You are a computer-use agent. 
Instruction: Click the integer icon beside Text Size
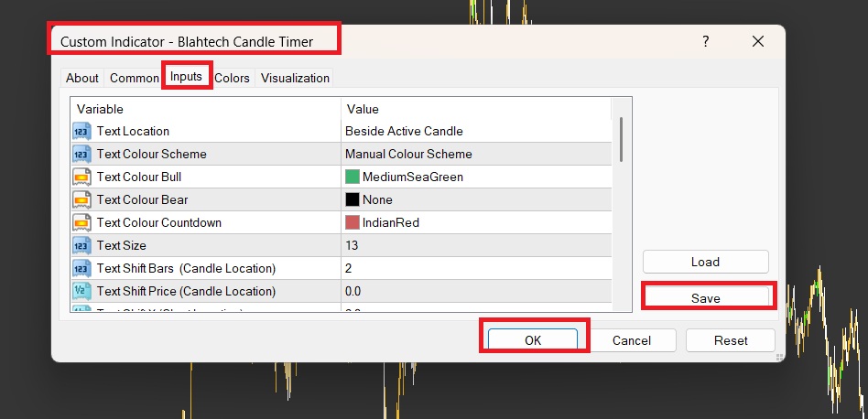pos(81,245)
